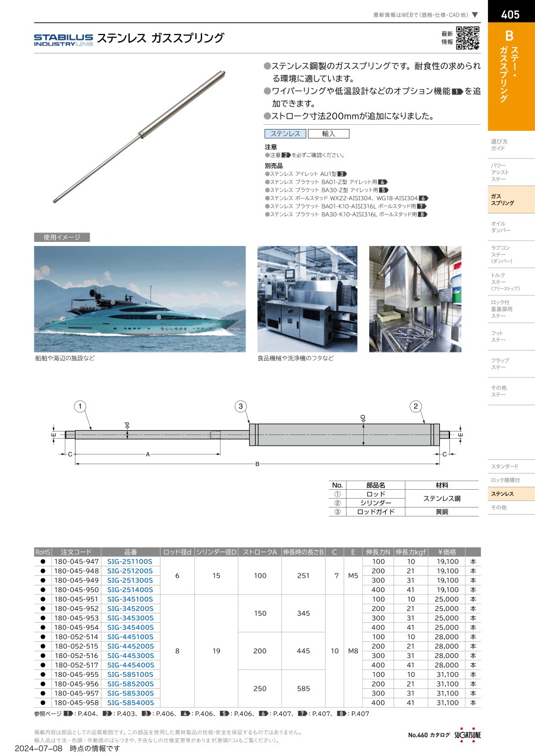This screenshot has width=535, height=756.
Task: Click the ステンレス blue tag box
Action: (x=285, y=134)
